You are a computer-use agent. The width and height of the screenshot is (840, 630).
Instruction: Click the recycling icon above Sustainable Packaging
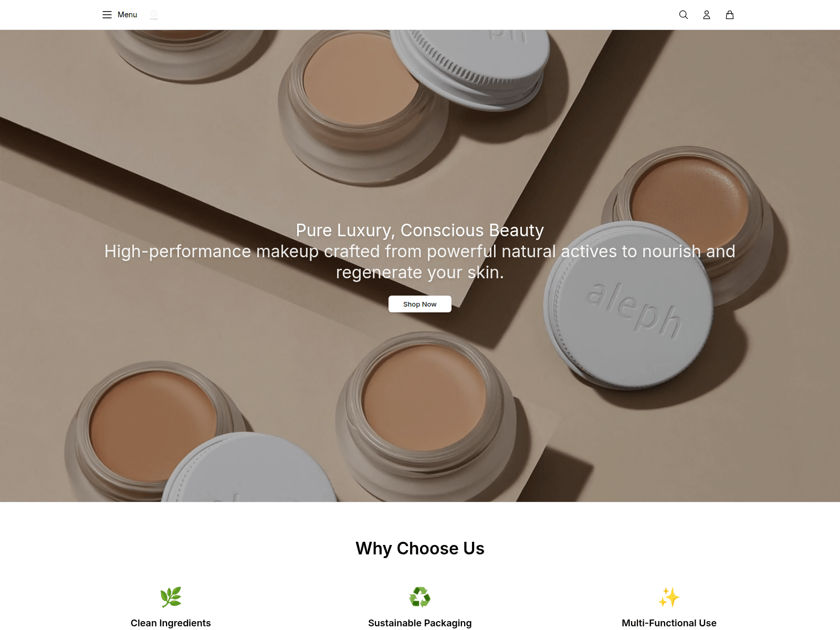tap(420, 597)
